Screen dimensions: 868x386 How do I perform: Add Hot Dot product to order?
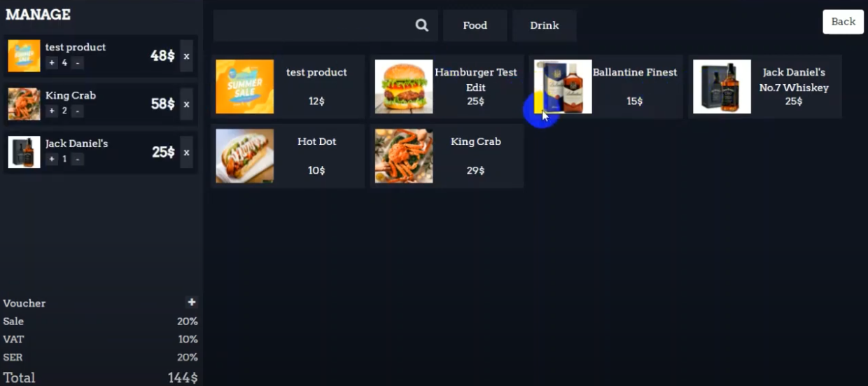tap(288, 156)
